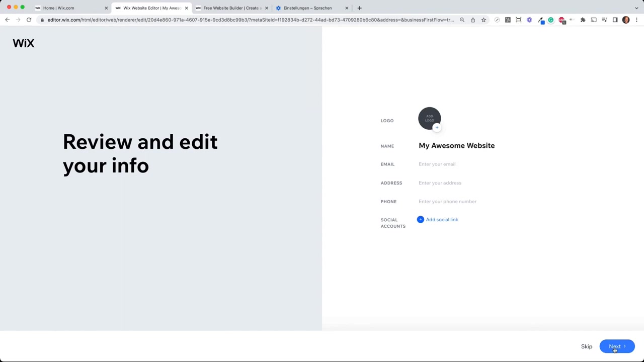Open the media control playlist icon

604,20
